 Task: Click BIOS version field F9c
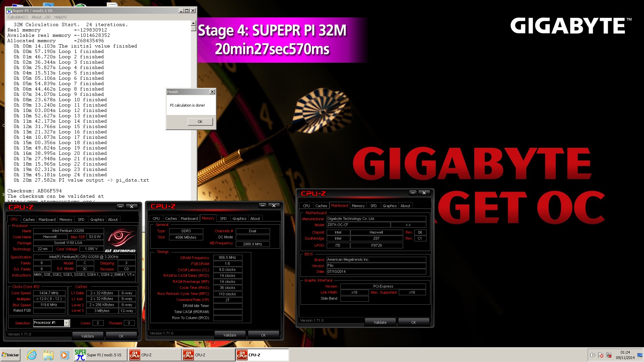pos(376,266)
